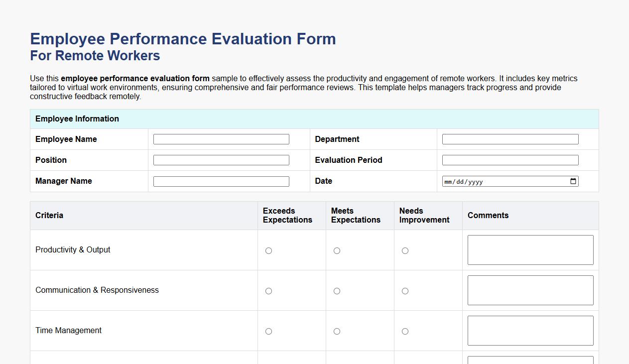Select Needs Improvement for Time Management
The height and width of the screenshot is (364, 629).
coord(405,331)
